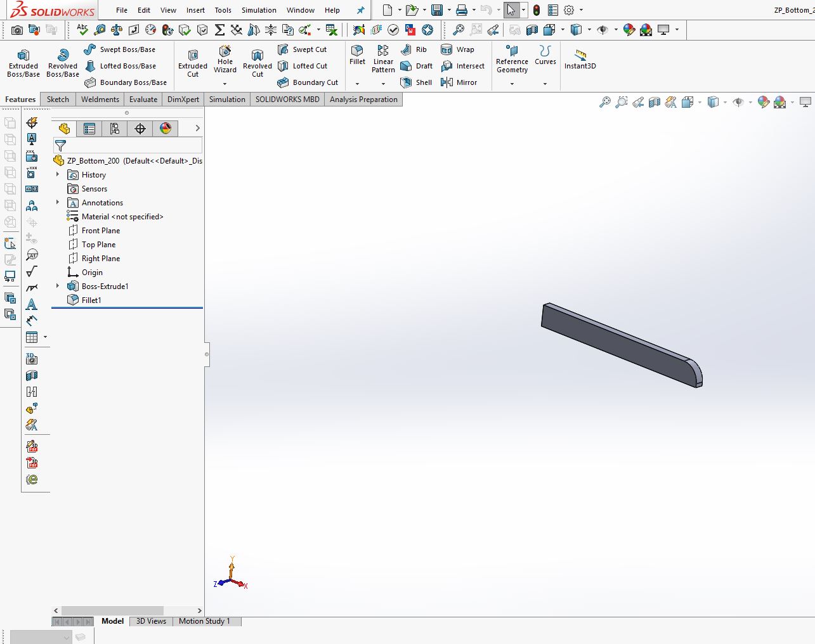Screen dimensions: 815x644
Task: Choose the Swept Boss/Base feature
Action: (x=120, y=49)
